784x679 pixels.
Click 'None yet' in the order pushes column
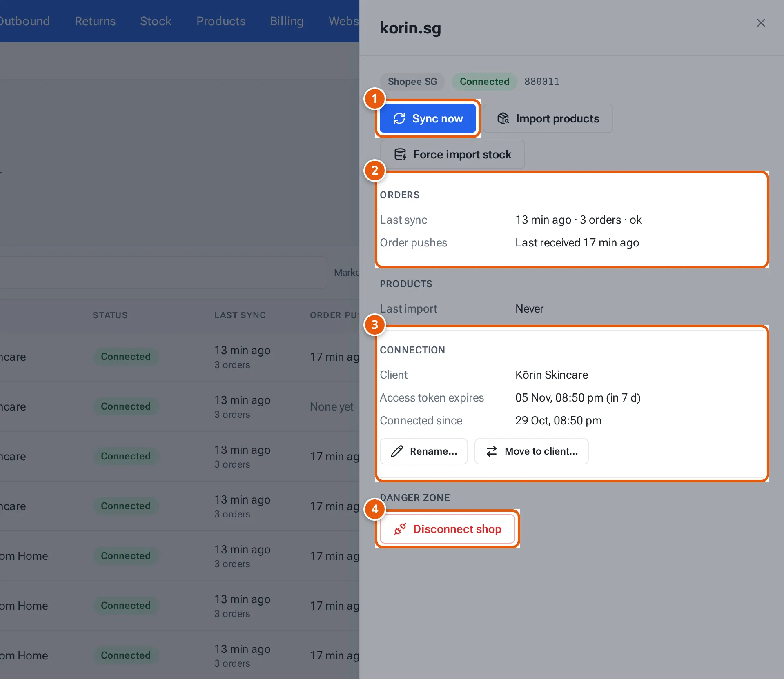tap(332, 407)
